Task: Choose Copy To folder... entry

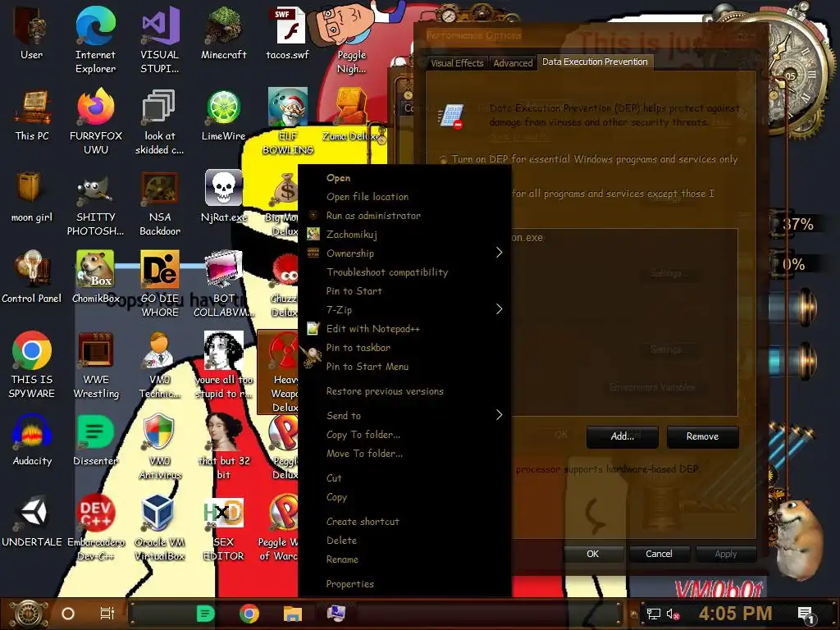Action: (x=404, y=435)
